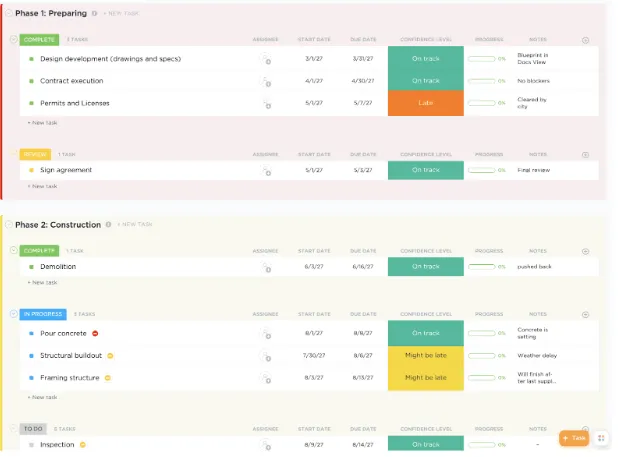Collapse the Phase 2: Construction list
Image resolution: width=618 pixels, height=457 pixels.
click(x=9, y=225)
